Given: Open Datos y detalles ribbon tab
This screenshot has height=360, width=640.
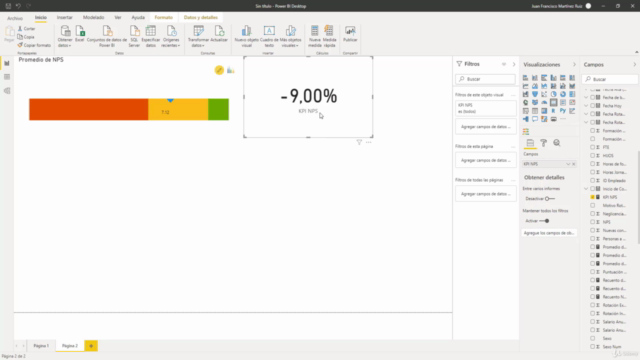Looking at the screenshot, I should (x=201, y=18).
